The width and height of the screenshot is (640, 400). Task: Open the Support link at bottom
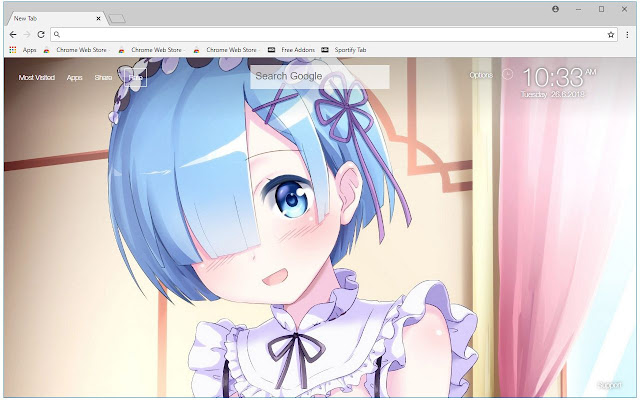tap(609, 385)
